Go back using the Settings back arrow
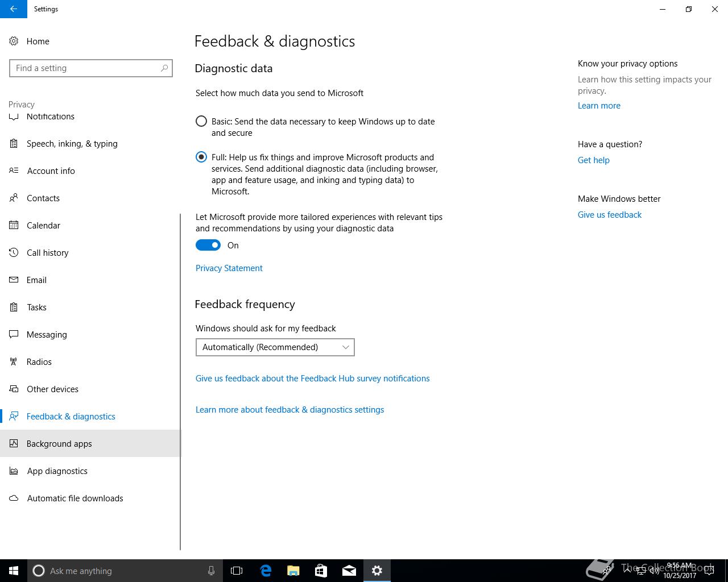The width and height of the screenshot is (728, 582). coord(14,9)
